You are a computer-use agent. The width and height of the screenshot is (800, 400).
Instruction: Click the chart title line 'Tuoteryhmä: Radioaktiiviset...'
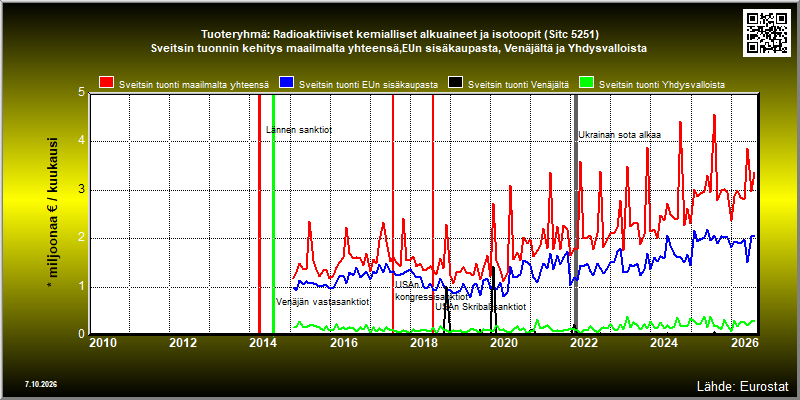400,35
